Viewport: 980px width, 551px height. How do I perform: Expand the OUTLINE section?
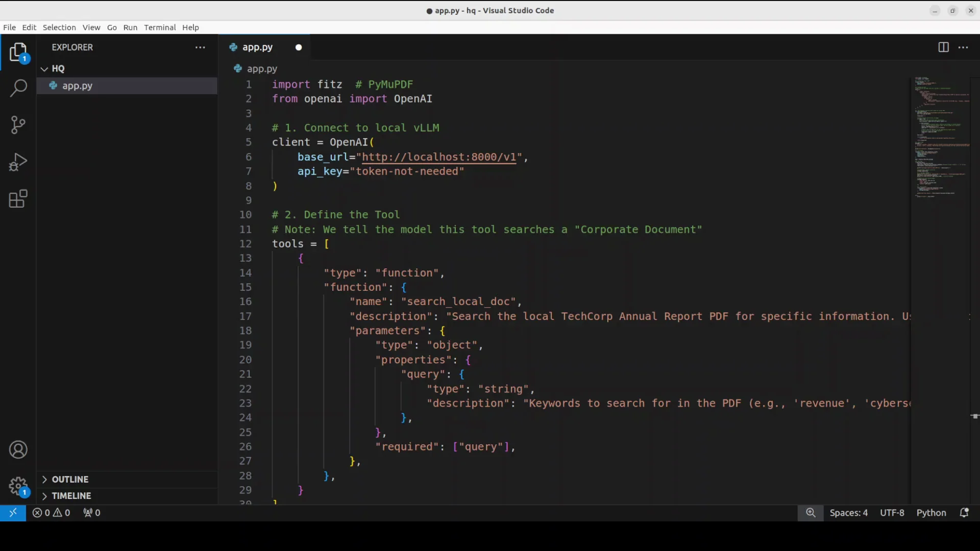coord(69,479)
